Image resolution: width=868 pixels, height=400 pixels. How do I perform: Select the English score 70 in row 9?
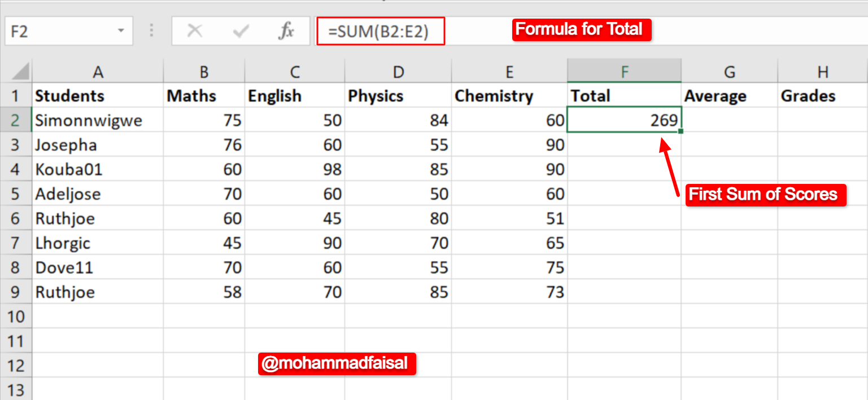pos(295,292)
